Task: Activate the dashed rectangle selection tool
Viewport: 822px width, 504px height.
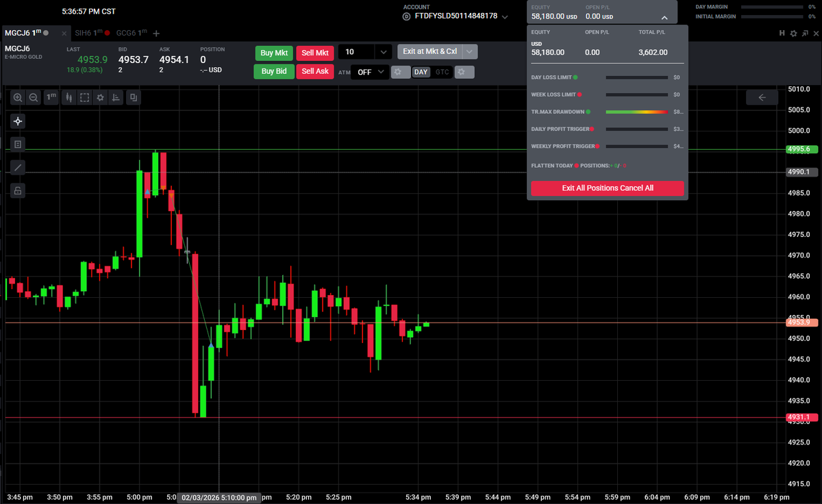Action: click(84, 98)
